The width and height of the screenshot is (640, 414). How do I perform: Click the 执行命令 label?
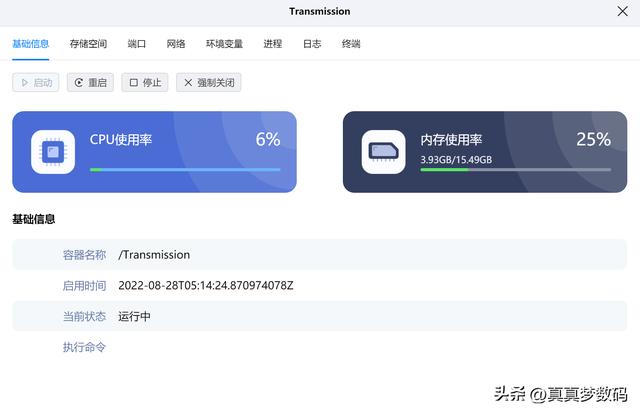click(x=84, y=347)
